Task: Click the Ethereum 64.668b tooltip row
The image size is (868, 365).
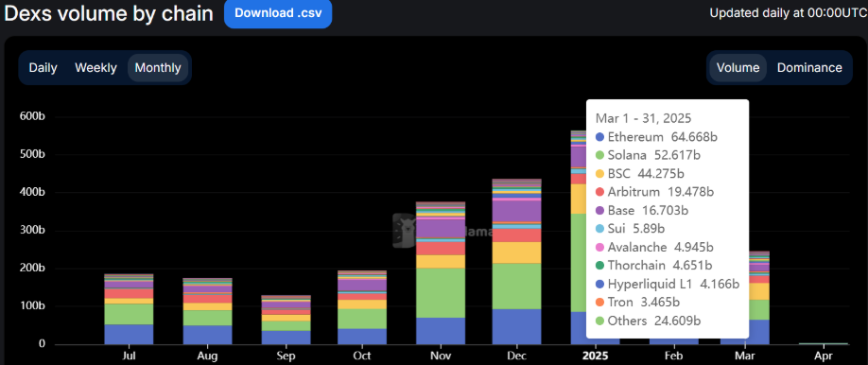Action: [x=656, y=137]
